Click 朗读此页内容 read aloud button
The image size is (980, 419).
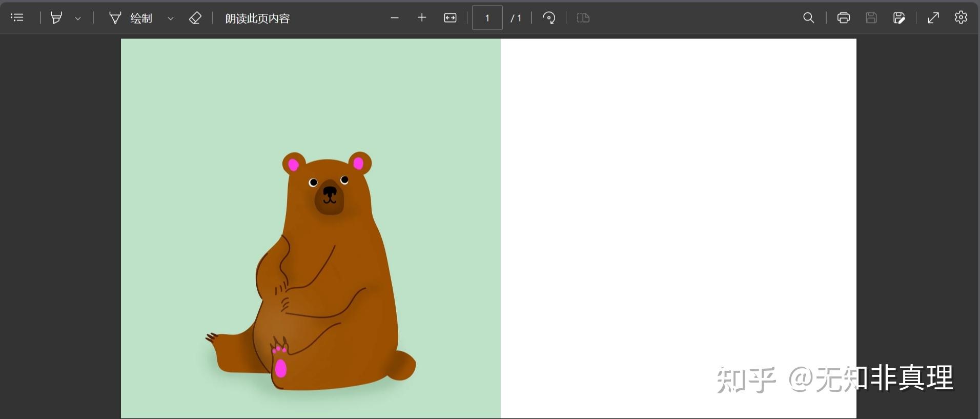click(257, 18)
